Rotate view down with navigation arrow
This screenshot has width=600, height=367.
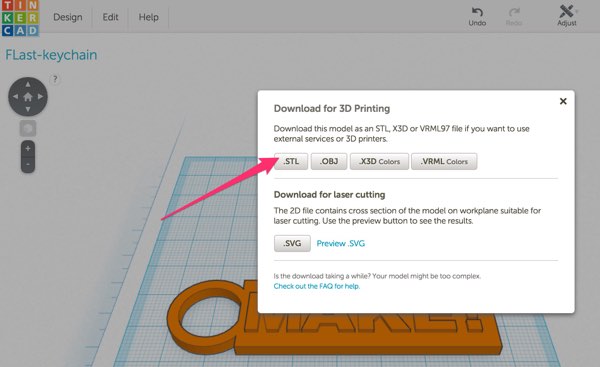coord(28,109)
